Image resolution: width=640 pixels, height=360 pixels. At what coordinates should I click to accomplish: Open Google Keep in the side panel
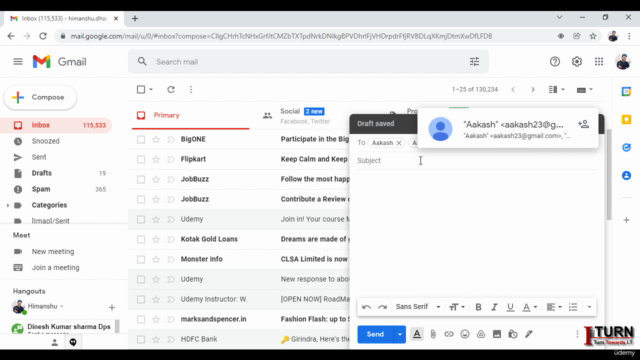626,120
